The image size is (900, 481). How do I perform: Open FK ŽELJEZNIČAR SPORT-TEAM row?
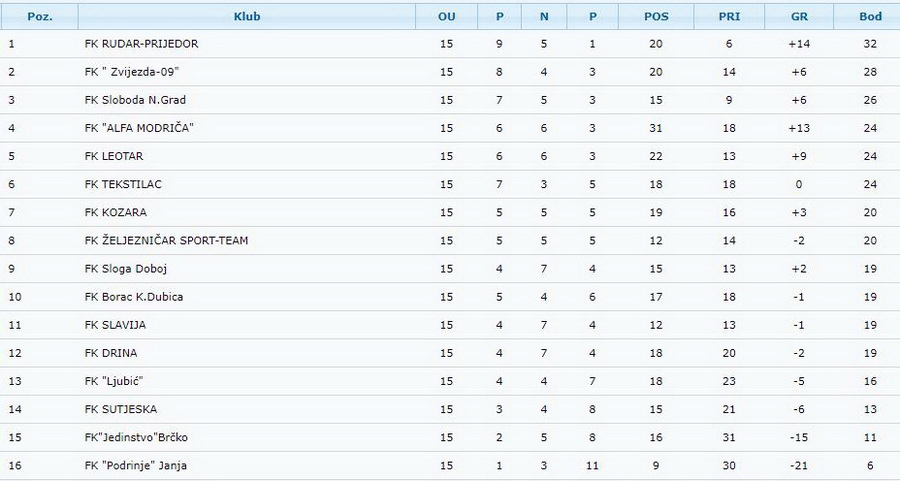(450, 240)
